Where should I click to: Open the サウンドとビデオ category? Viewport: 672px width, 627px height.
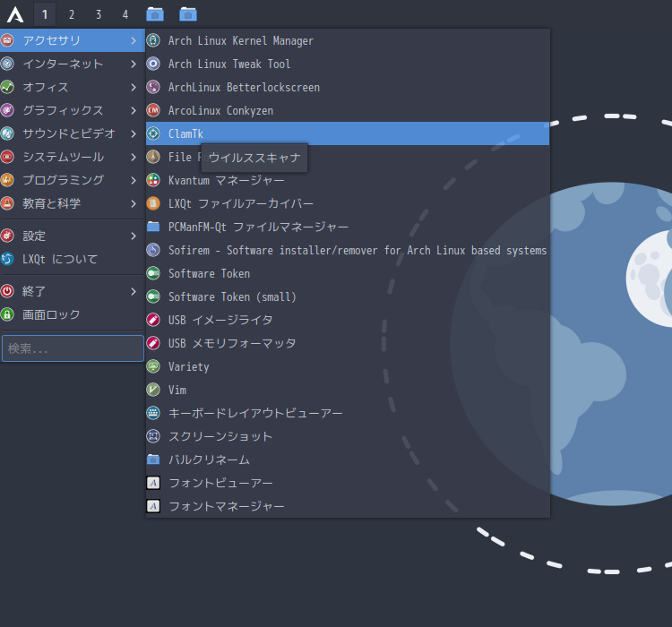click(x=73, y=133)
